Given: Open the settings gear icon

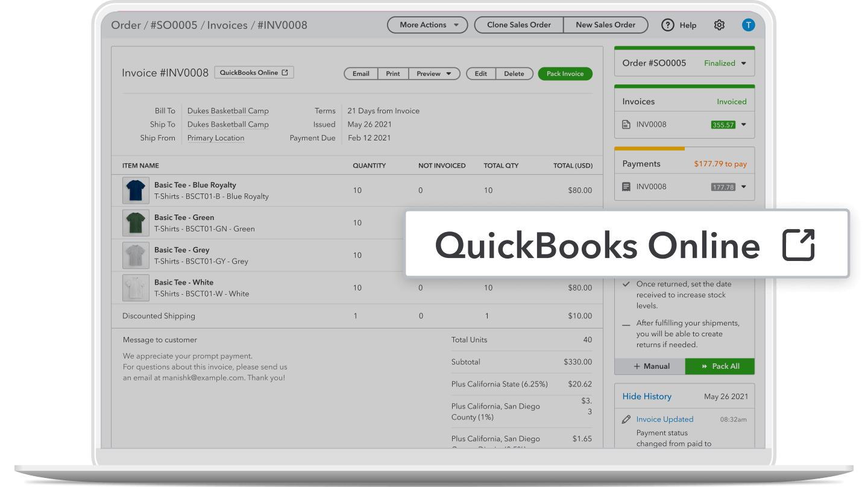Looking at the screenshot, I should click(x=719, y=25).
